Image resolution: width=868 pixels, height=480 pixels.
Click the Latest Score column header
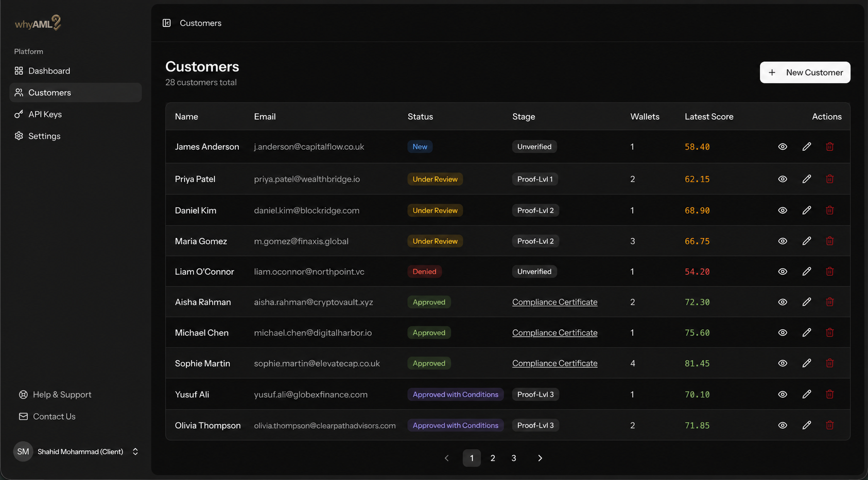click(x=709, y=117)
